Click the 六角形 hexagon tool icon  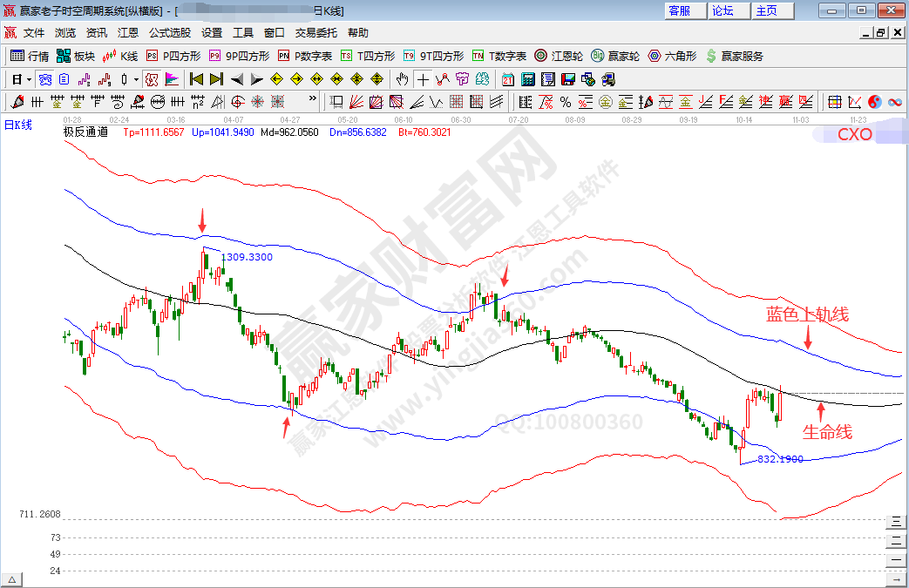point(672,56)
